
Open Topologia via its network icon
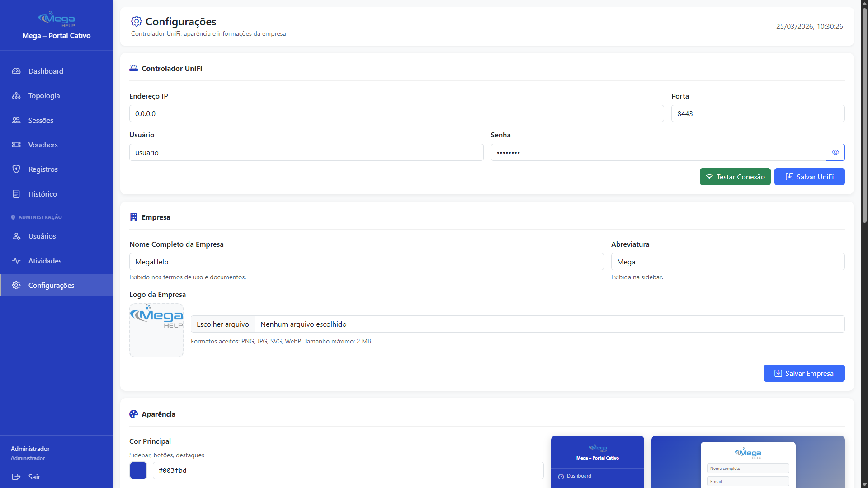coord(16,95)
